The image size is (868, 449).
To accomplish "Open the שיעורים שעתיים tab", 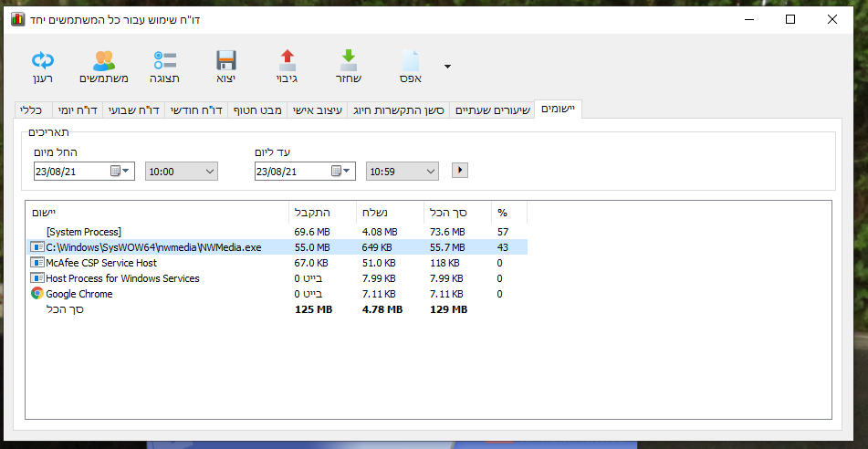I will (x=492, y=110).
